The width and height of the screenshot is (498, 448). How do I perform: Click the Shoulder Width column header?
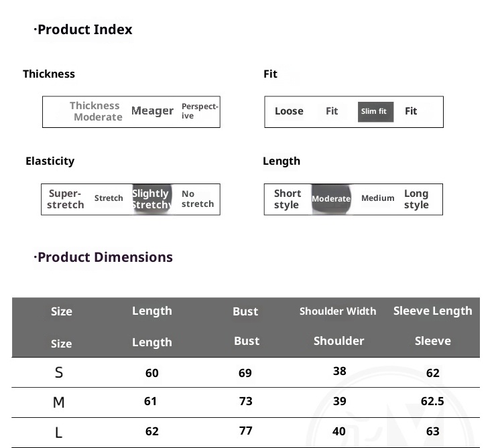[338, 311]
